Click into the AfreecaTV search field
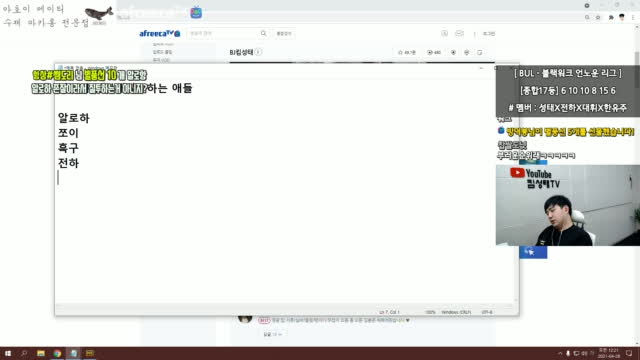 224,33
